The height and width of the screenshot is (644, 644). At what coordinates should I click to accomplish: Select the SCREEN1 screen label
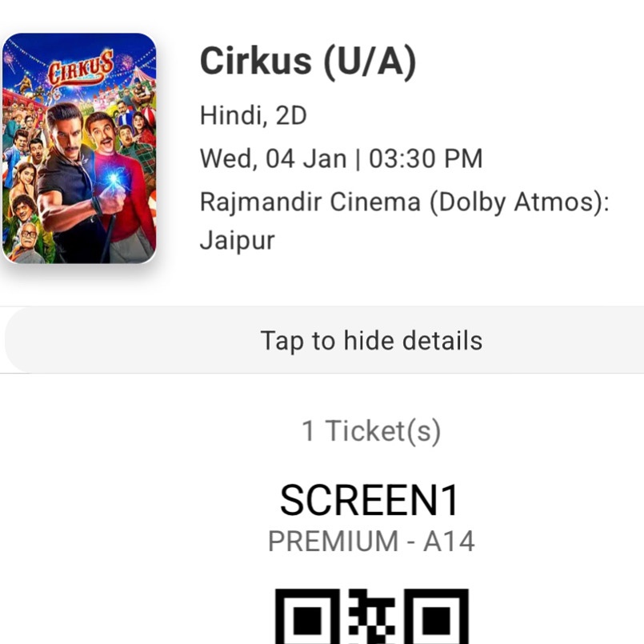pyautogui.click(x=369, y=500)
